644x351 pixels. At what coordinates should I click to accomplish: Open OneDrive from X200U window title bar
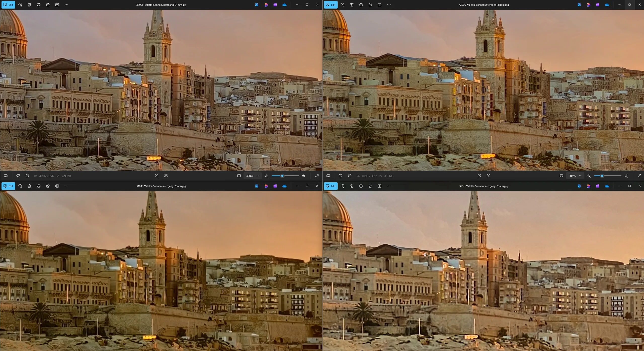click(x=607, y=5)
